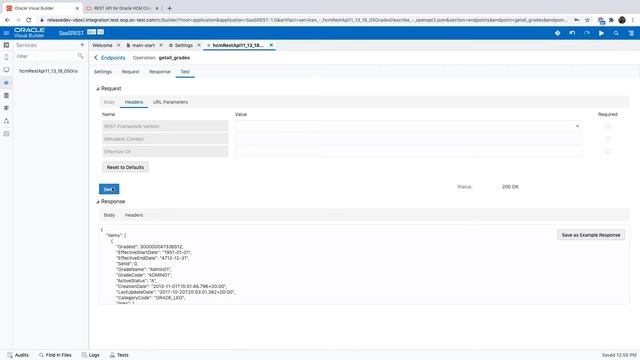Toggle Required checkbox for REST-Framework-Version
The image size is (640, 360).
tap(607, 127)
